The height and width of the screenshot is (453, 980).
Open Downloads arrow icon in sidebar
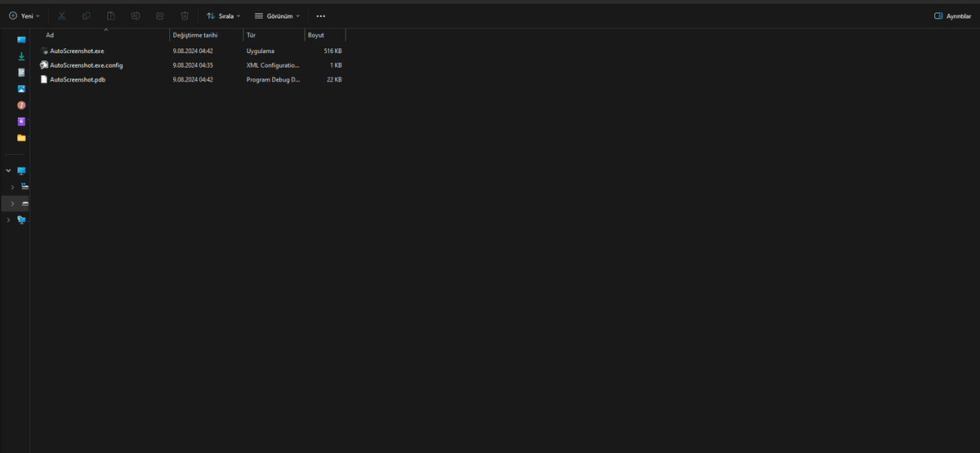[21, 56]
